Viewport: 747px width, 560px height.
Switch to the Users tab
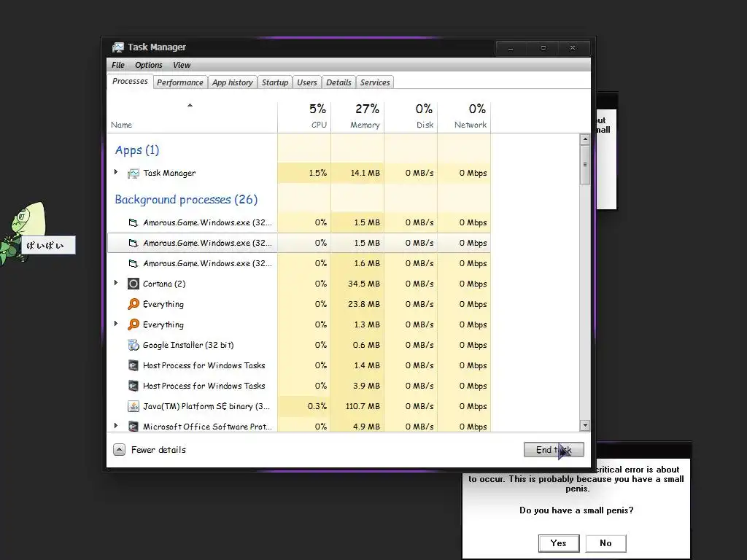[307, 82]
